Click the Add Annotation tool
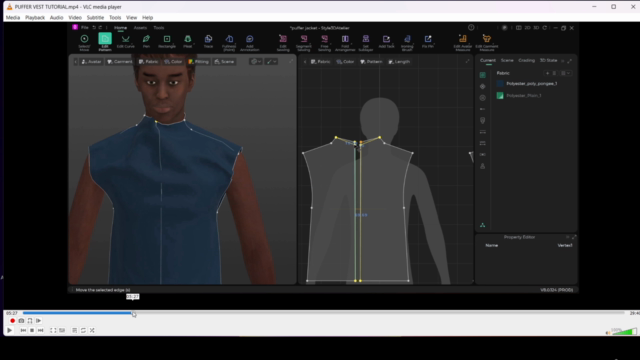 pos(249,42)
